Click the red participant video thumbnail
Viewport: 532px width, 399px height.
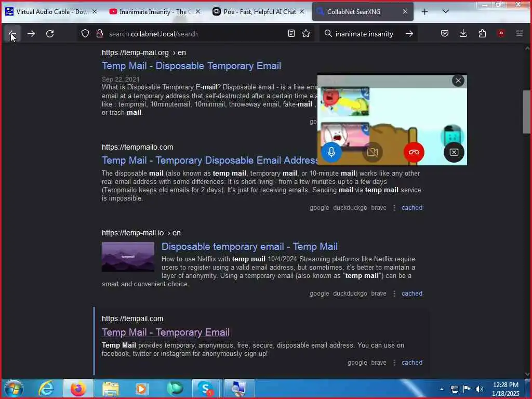(345, 101)
